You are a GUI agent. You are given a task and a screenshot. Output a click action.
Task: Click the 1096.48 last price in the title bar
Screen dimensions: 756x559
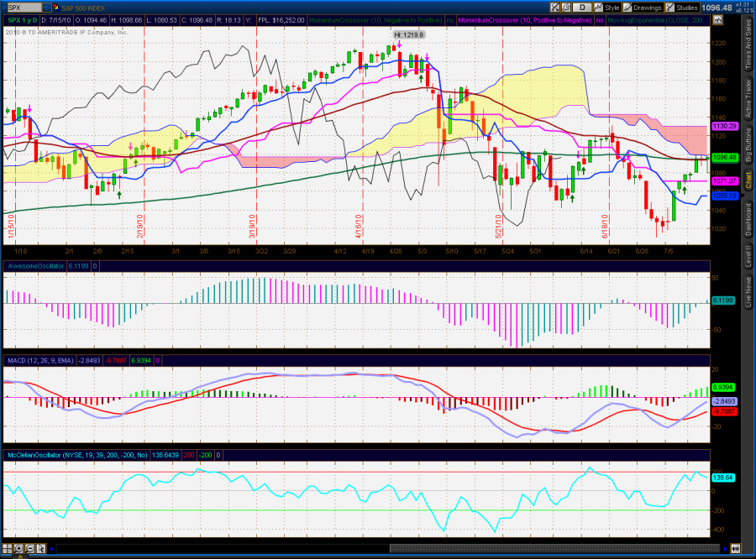(717, 8)
